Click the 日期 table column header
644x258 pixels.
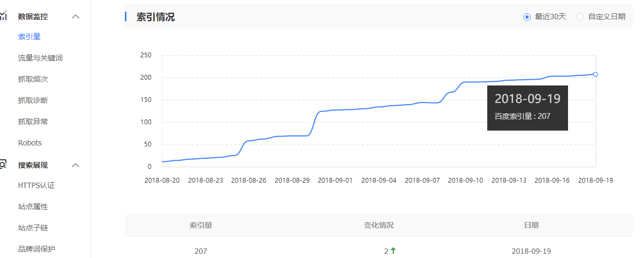pos(531,225)
